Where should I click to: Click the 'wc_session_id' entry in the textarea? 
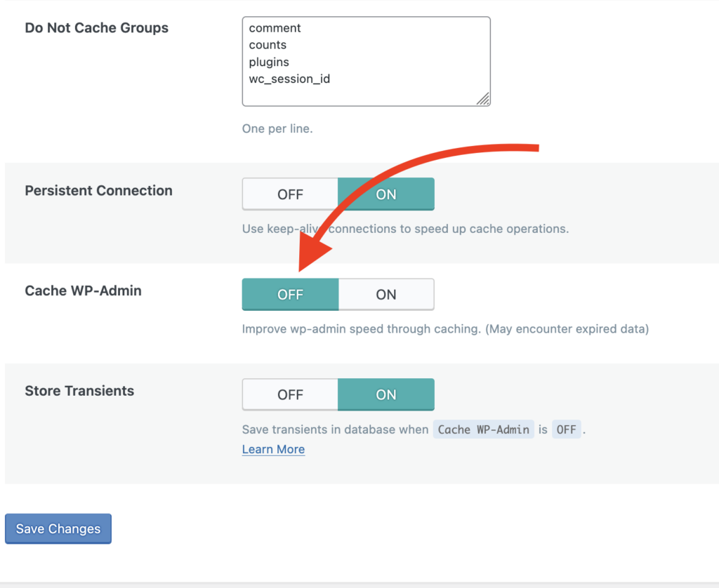point(289,79)
